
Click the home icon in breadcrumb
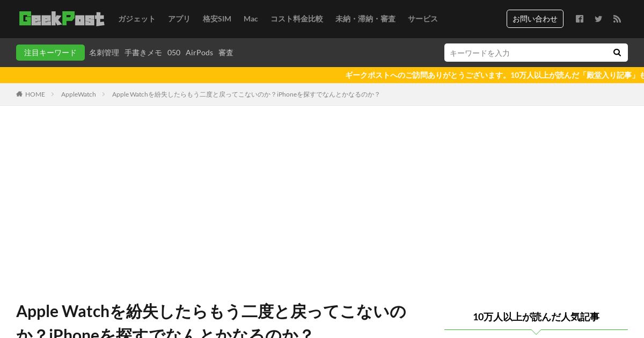click(19, 94)
